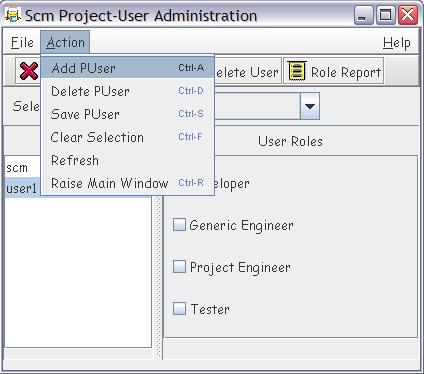
Task: Choose Save PUser in Action menu
Action: pyautogui.click(x=128, y=114)
